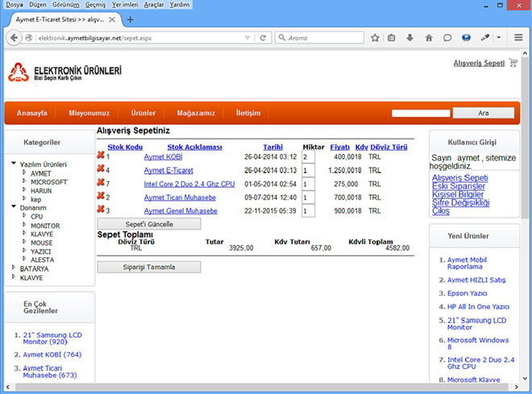Image resolution: width=532 pixels, height=394 pixels.
Task: Open Ürünler in the orange navbar
Action: pos(143,113)
